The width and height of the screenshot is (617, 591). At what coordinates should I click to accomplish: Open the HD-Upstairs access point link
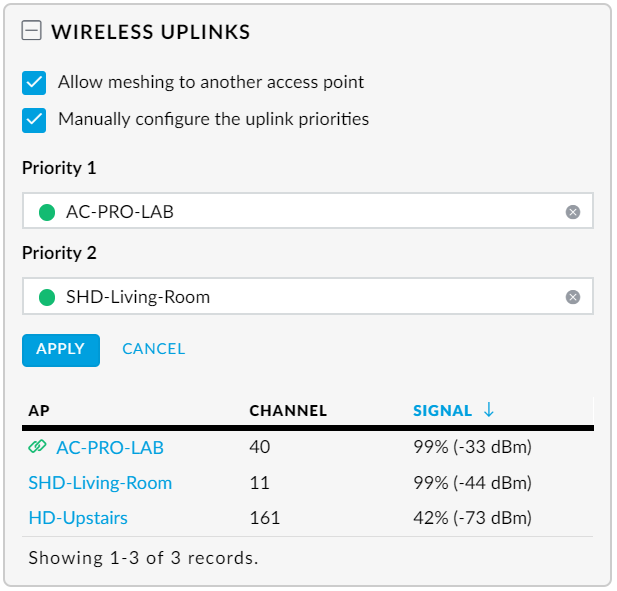78,518
